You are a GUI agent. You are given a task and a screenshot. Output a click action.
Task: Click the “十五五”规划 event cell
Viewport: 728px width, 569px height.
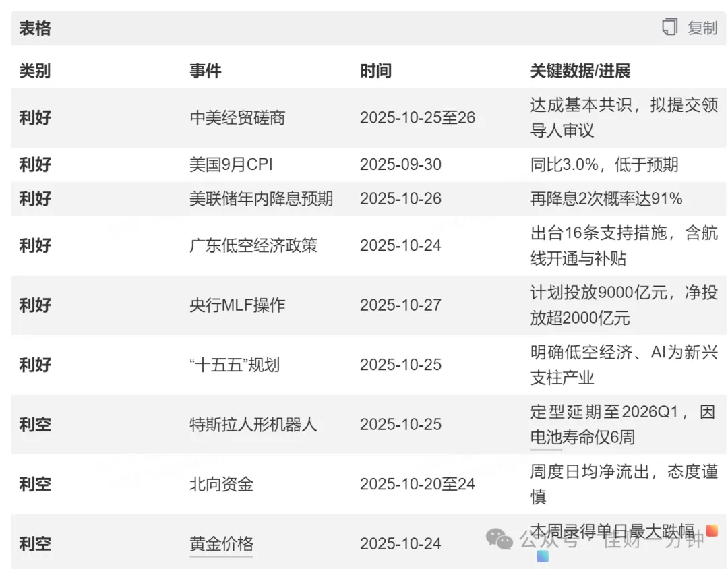[x=235, y=365]
